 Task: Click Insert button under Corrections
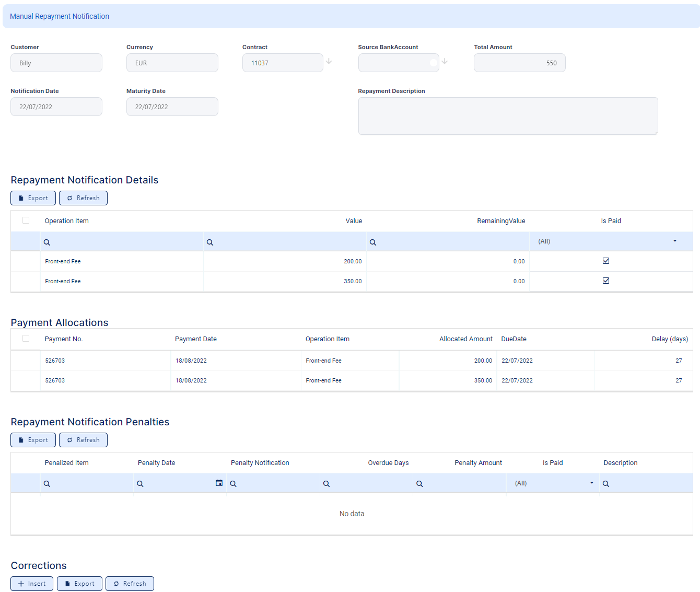click(x=32, y=584)
